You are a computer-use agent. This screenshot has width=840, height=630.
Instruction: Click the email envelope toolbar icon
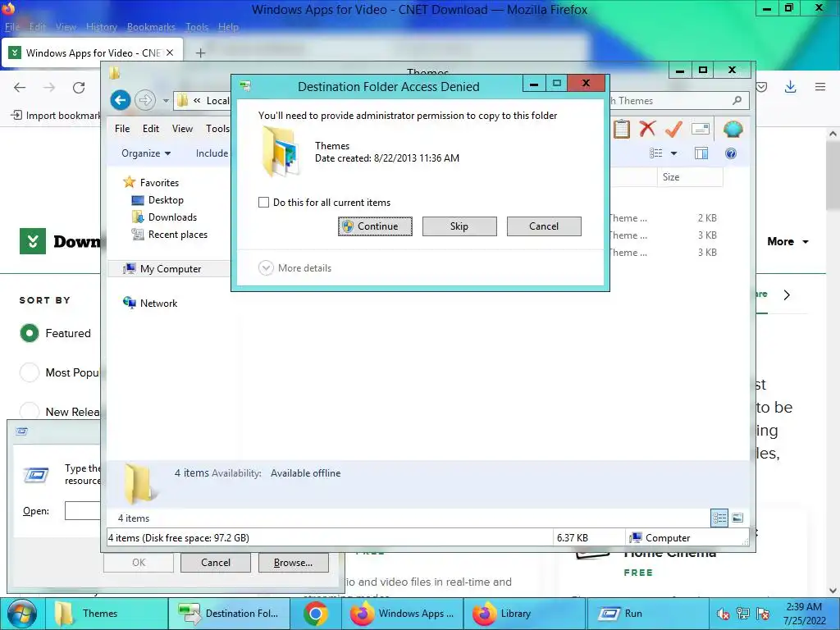pos(701,129)
